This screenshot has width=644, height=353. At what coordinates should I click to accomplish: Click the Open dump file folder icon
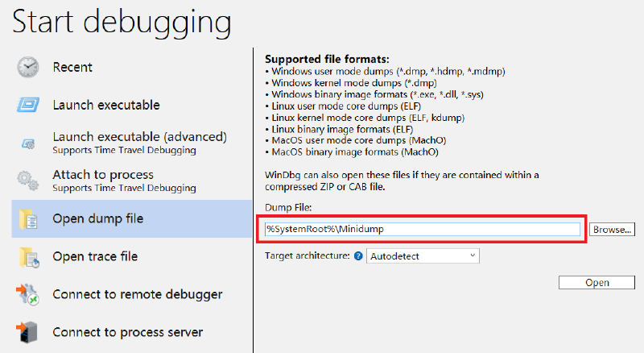click(28, 219)
